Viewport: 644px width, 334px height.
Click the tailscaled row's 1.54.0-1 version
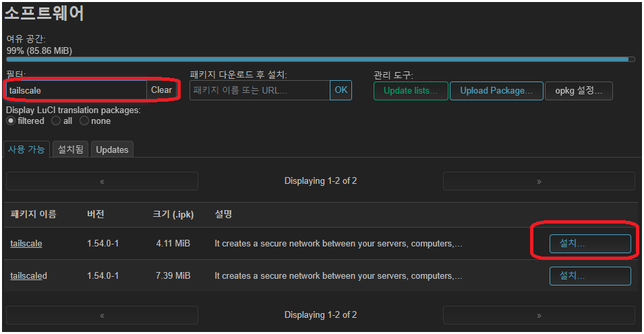point(103,275)
